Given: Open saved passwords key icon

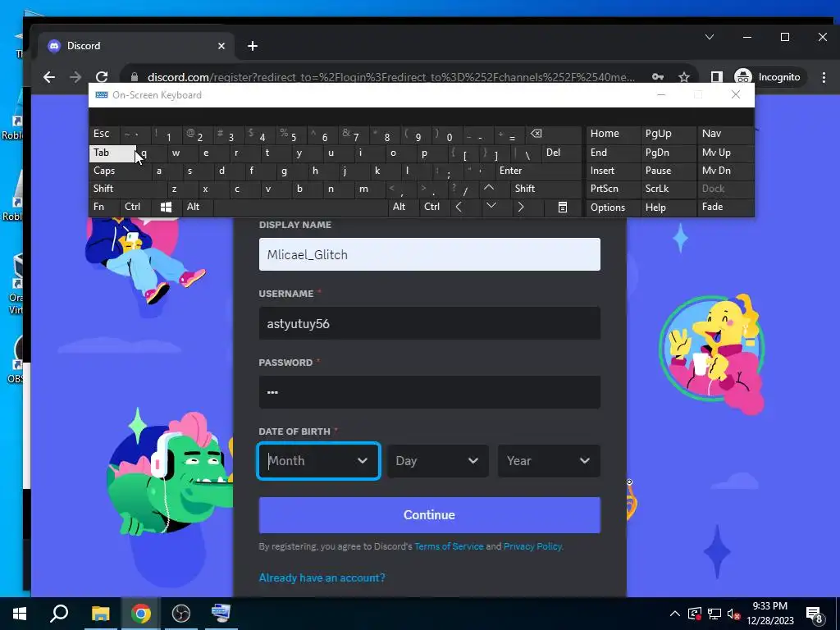Looking at the screenshot, I should [x=658, y=77].
